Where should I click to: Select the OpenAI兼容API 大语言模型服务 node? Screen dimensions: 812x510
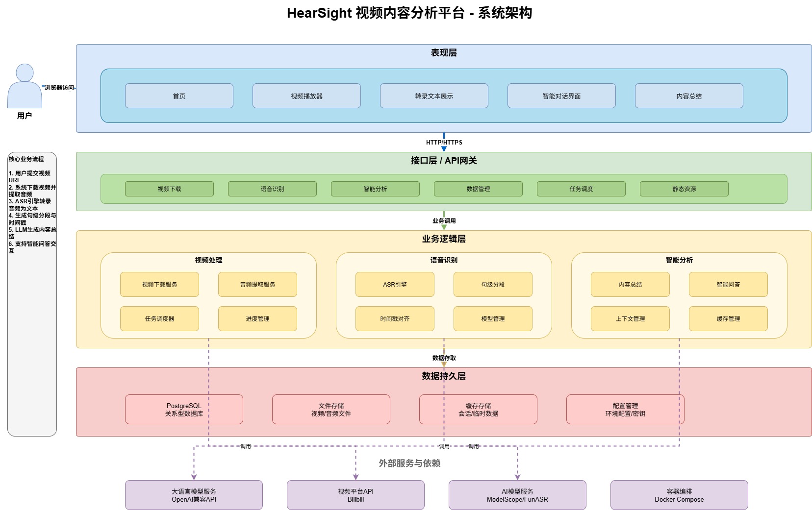pos(194,495)
